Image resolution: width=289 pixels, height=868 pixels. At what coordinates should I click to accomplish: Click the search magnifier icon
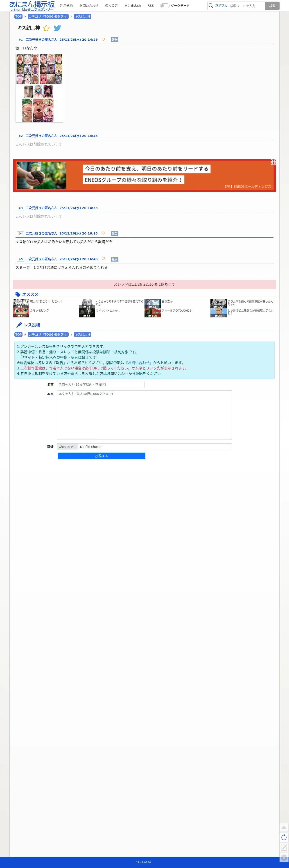(211, 6)
